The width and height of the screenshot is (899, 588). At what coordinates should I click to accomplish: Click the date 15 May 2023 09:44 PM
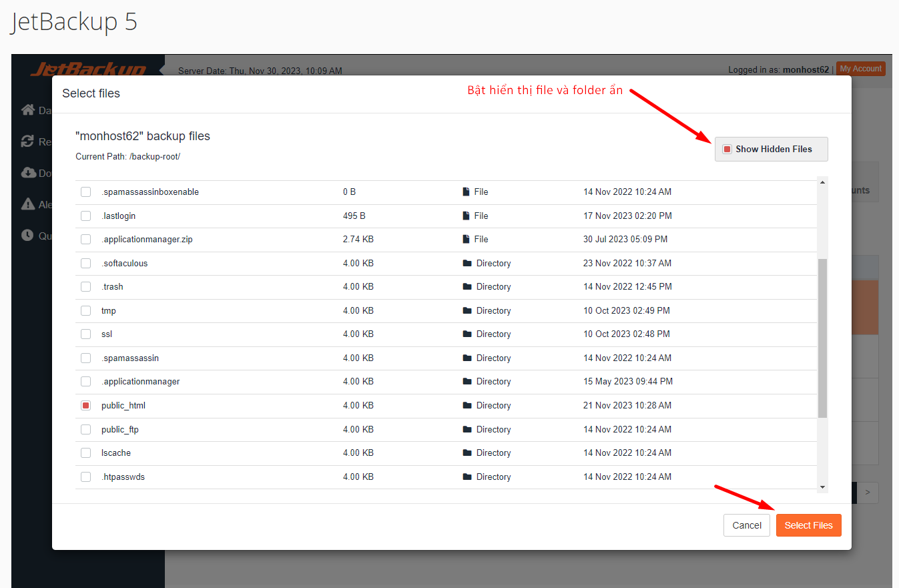click(x=628, y=381)
